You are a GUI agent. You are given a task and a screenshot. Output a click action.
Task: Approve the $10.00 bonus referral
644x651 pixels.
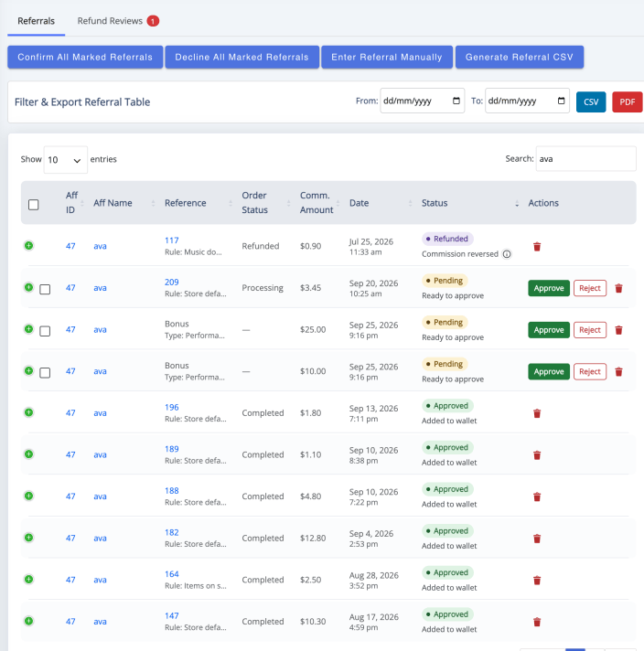(549, 371)
